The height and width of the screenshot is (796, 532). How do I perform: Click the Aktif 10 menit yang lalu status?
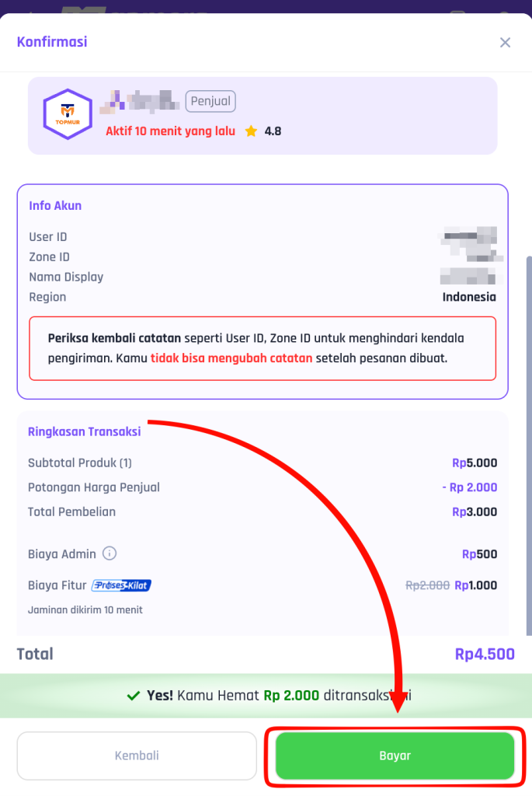pos(170,131)
